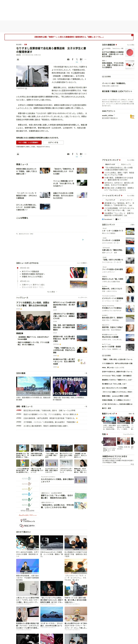Click the AdChoices icon in the ad area
This screenshot has width=138, height=644.
[83, 240]
